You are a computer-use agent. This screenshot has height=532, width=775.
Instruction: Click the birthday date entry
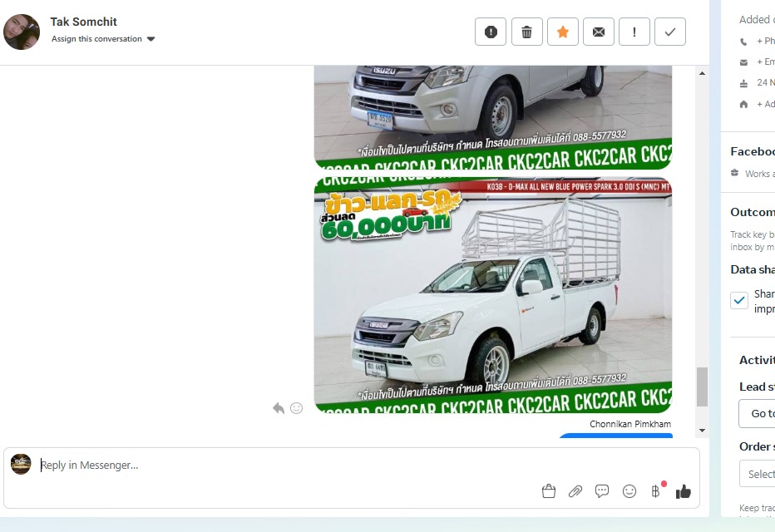point(766,82)
